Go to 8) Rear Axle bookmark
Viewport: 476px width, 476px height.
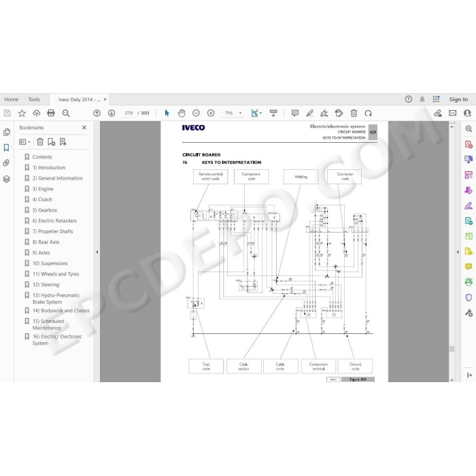pos(46,242)
